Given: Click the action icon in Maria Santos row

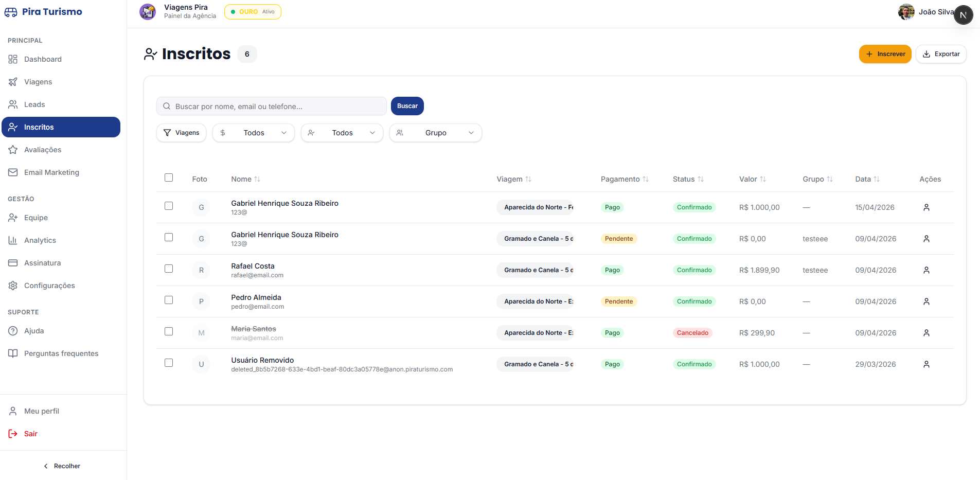Looking at the screenshot, I should 926,333.
